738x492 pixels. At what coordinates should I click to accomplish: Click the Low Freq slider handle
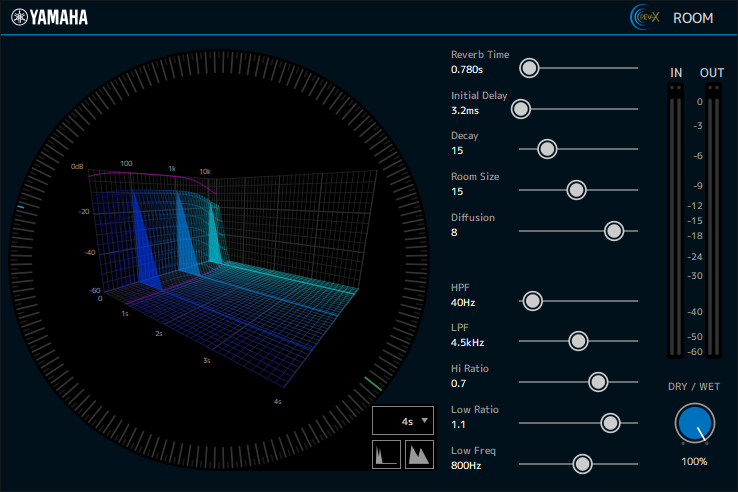[582, 463]
